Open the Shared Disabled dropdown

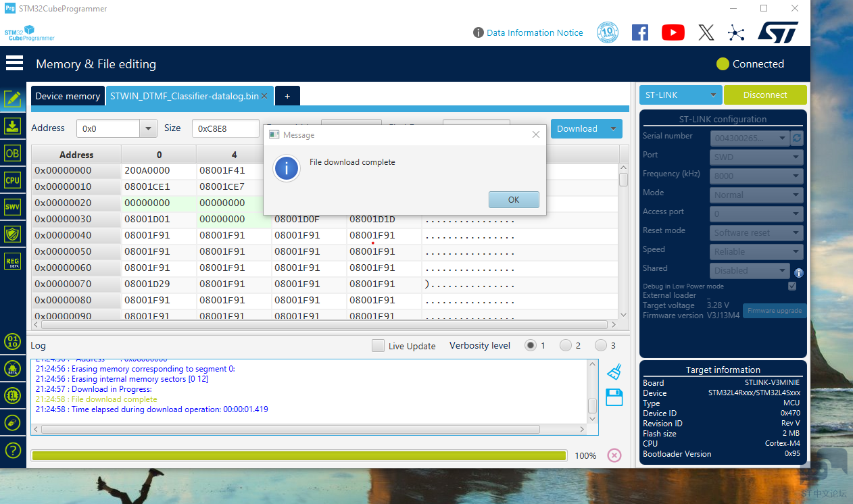coord(750,270)
